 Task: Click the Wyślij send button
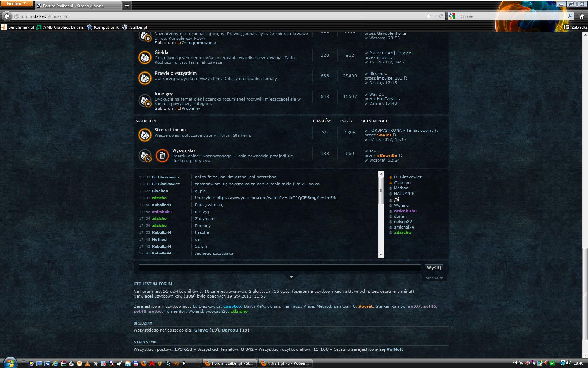coord(434,268)
